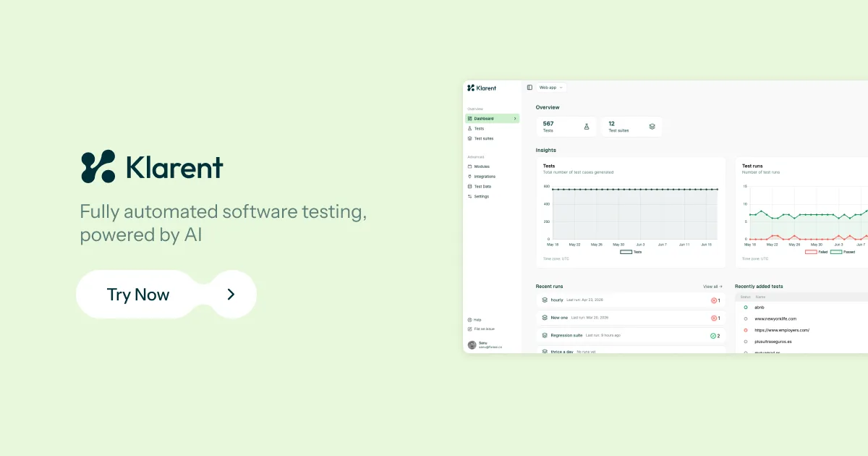Open the Web app project dropdown

coord(550,88)
